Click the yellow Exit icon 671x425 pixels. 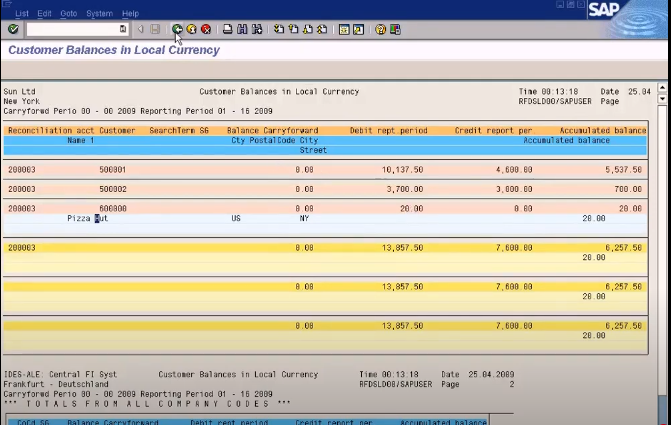click(191, 29)
